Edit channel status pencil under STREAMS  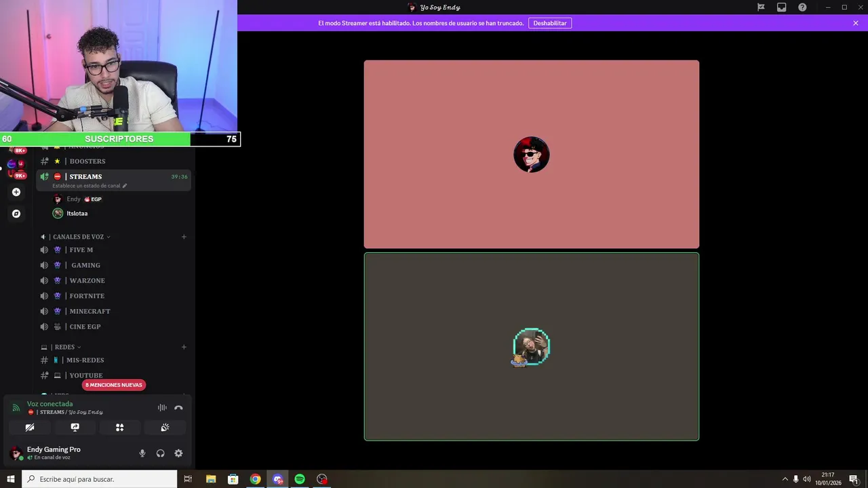tap(125, 186)
